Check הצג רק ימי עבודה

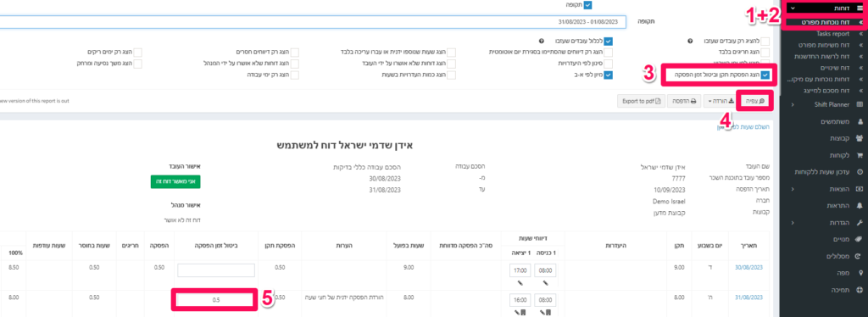(x=294, y=75)
